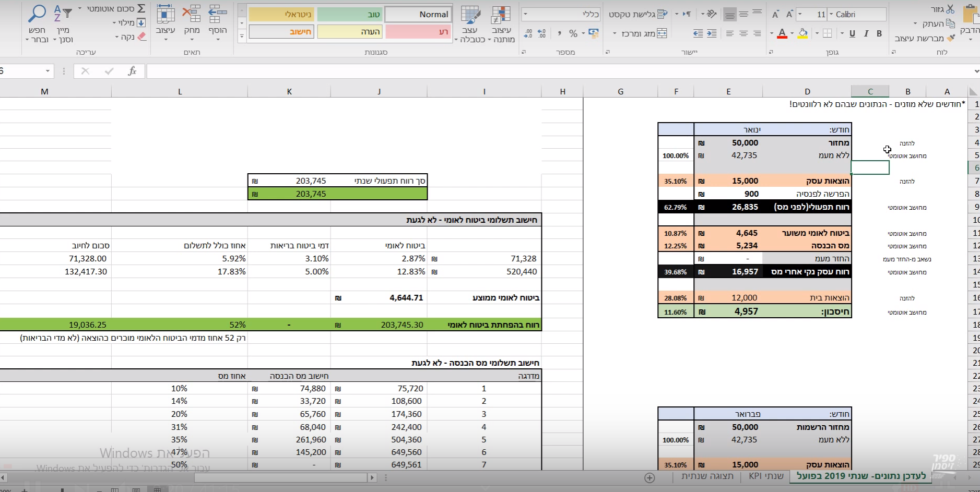The image size is (980, 492).
Task: Toggle Bold formatting in the font group
Action: point(879,33)
